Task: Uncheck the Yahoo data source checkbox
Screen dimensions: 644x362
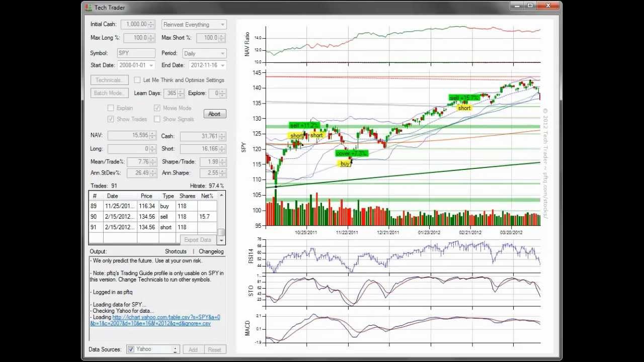Action: click(131, 349)
